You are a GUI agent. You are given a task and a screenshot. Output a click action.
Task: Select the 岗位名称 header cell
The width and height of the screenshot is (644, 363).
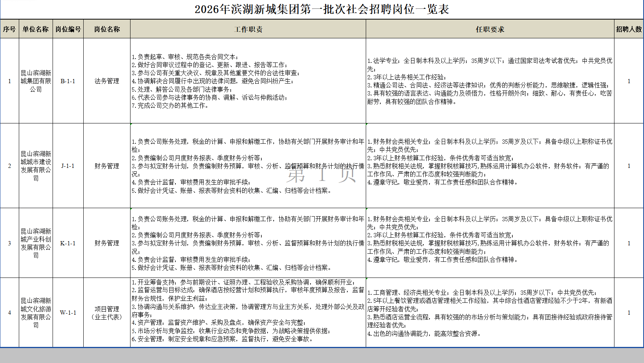(107, 29)
